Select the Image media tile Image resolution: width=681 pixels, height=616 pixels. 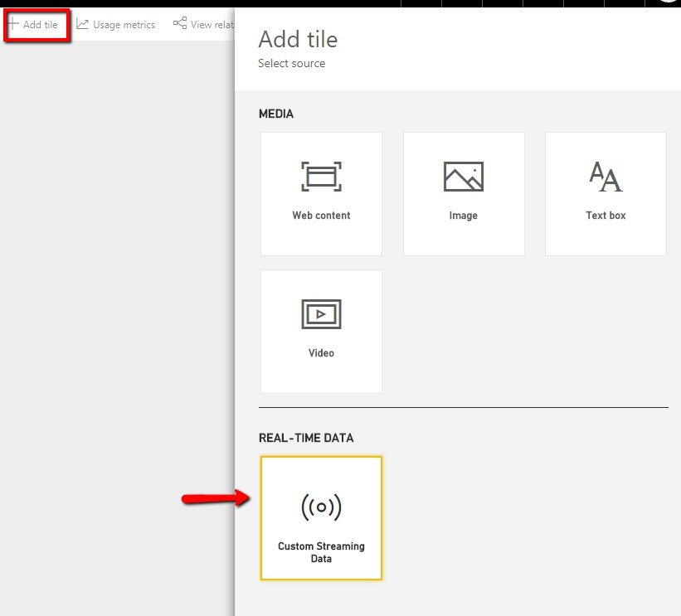(x=464, y=193)
